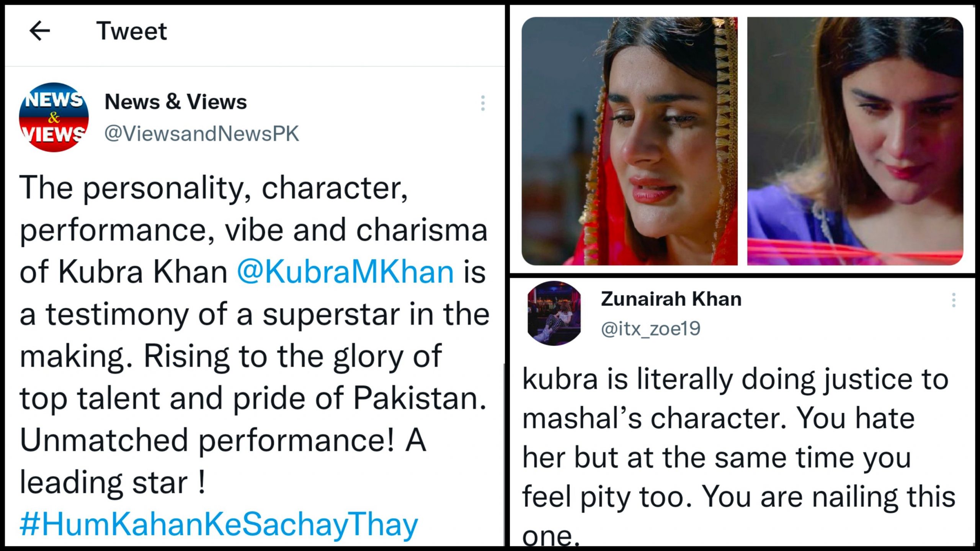Viewport: 980px width, 551px height.
Task: Click the Tweet header title
Action: (x=131, y=31)
